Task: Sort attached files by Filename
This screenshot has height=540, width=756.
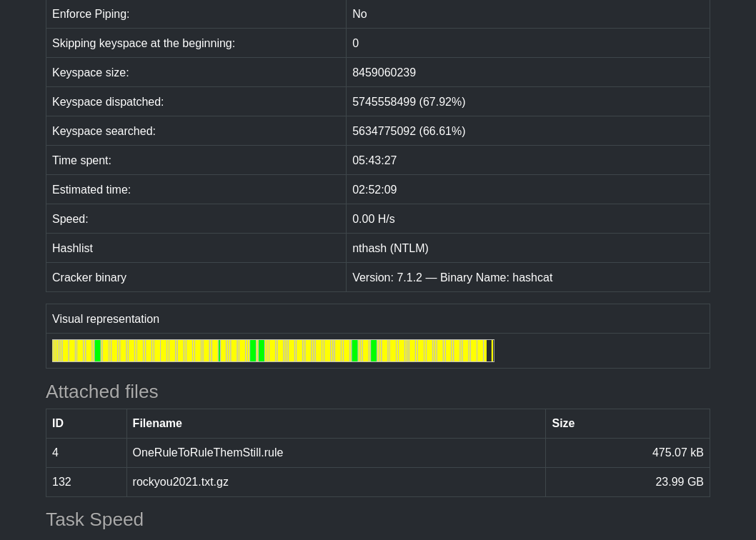Action: tap(156, 423)
